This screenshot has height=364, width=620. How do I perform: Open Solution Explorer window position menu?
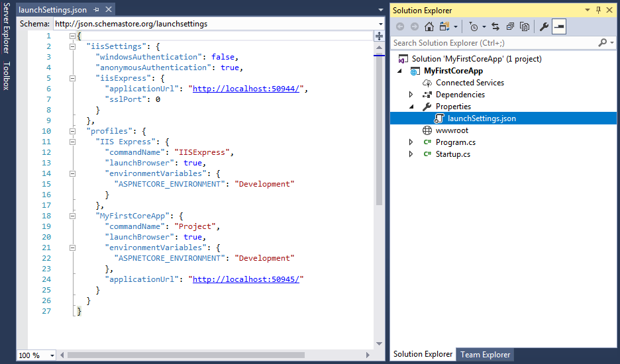click(588, 10)
